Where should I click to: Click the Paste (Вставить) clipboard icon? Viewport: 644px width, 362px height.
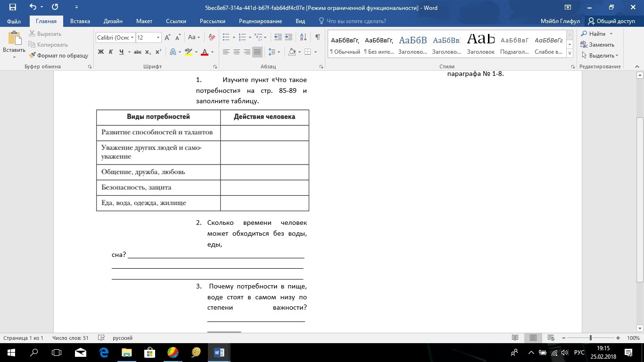click(x=14, y=38)
